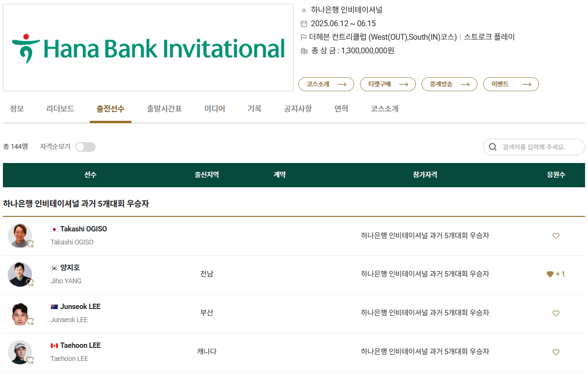Screen dimensions: 588x375
Task: Click Takashi OGISO's profile photo
Action: click(x=20, y=236)
